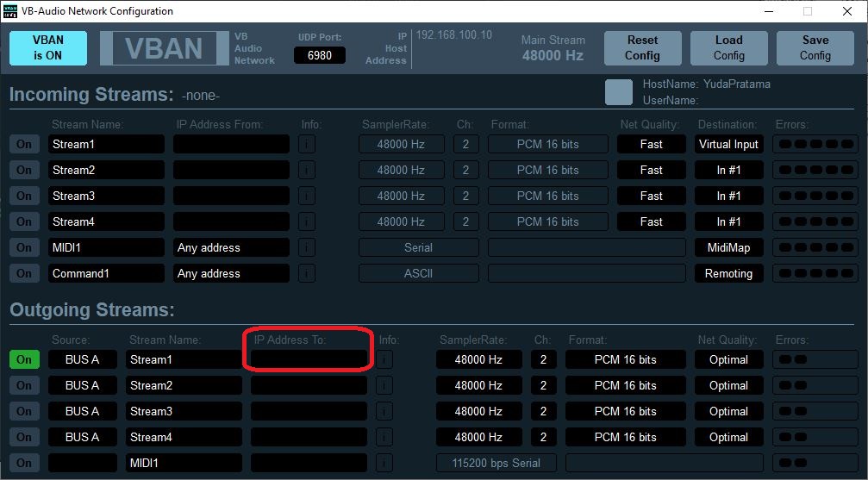Click the square button beside HostName
Viewport: 868px width, 480px height.
(619, 92)
